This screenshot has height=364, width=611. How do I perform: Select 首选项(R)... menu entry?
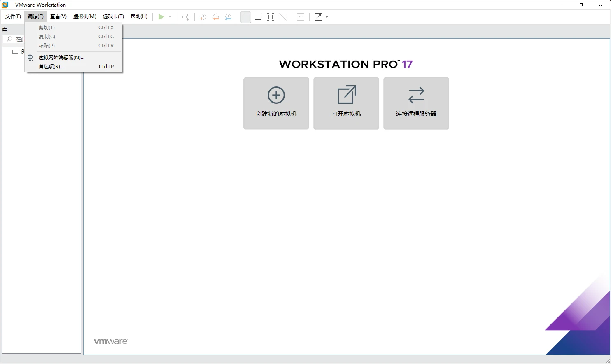(x=51, y=67)
